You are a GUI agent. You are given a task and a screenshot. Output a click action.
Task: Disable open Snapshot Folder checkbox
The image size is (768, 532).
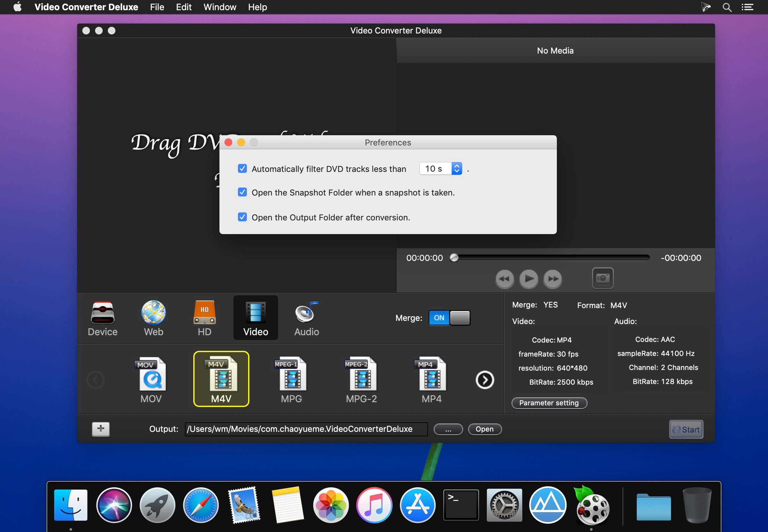[242, 192]
